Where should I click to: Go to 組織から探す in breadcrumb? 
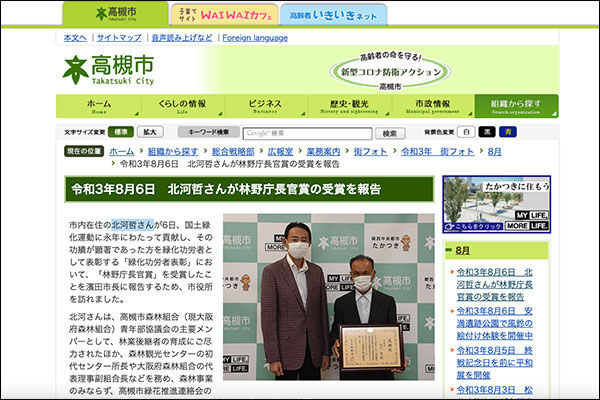pos(173,152)
